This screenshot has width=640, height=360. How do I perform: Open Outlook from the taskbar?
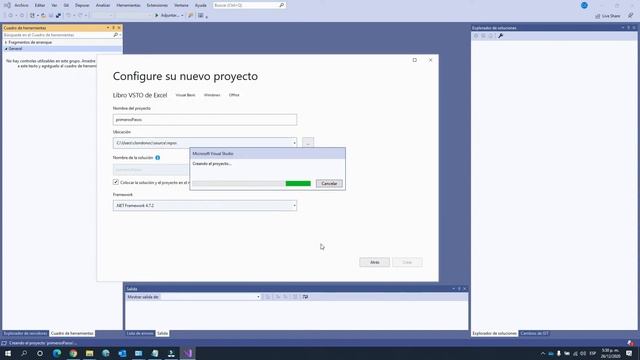tap(122, 353)
